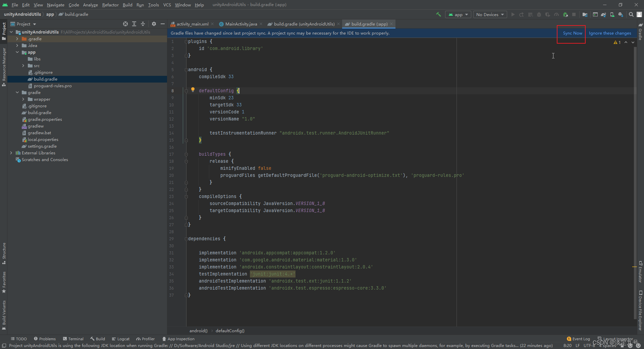This screenshot has width=644, height=349.
Task: Click Attach Debugger to Android Process icon
Action: (x=566, y=14)
